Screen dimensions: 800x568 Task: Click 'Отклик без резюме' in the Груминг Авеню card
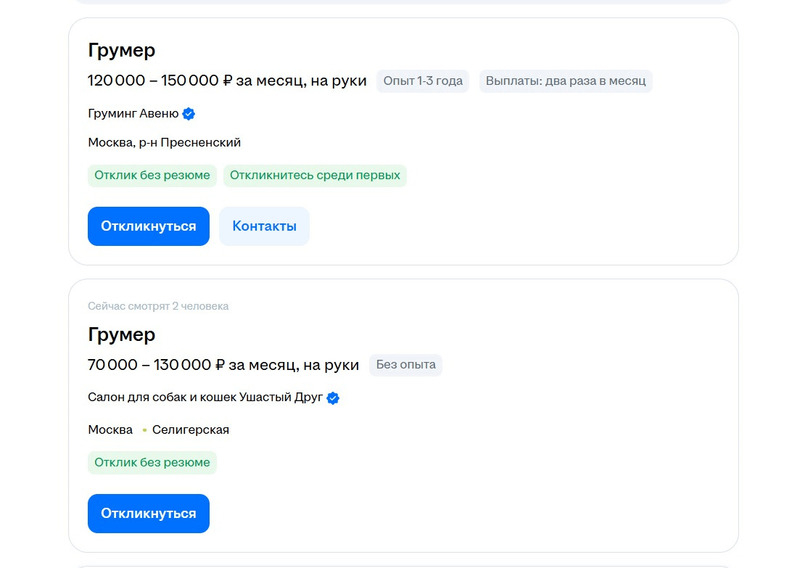[x=152, y=175]
